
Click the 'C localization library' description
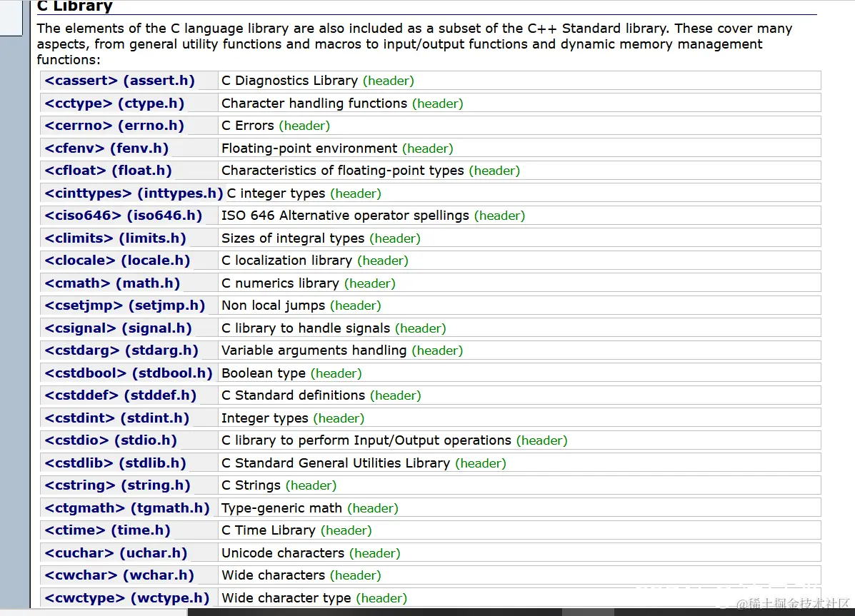287,261
